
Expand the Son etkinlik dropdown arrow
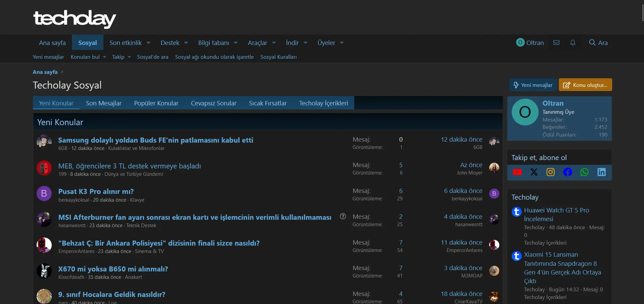pyautogui.click(x=148, y=43)
